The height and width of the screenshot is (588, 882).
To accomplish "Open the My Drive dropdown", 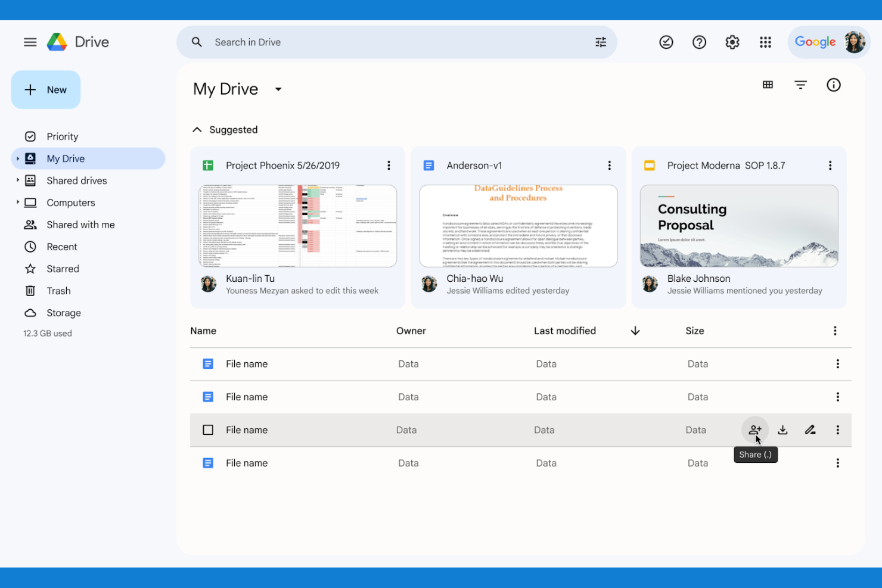I will click(x=278, y=88).
